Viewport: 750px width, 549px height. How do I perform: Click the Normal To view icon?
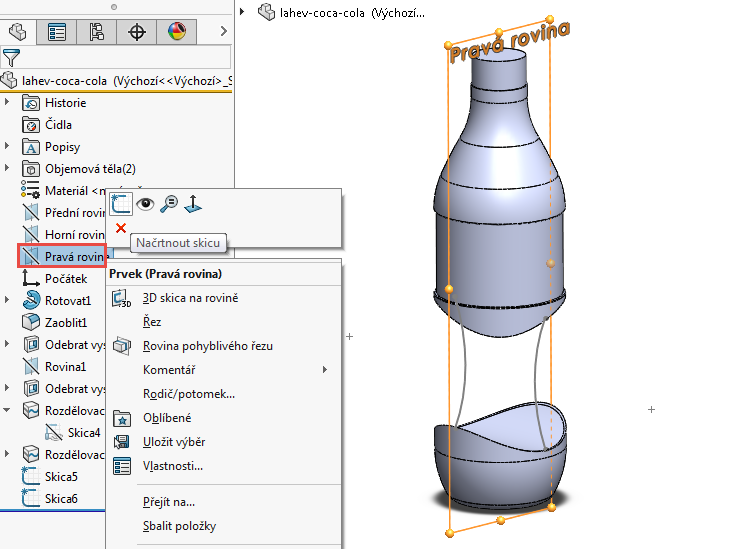coord(193,204)
